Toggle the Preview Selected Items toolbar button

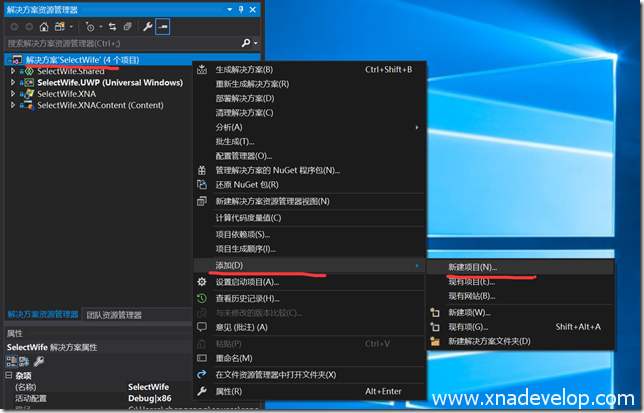coord(162,27)
